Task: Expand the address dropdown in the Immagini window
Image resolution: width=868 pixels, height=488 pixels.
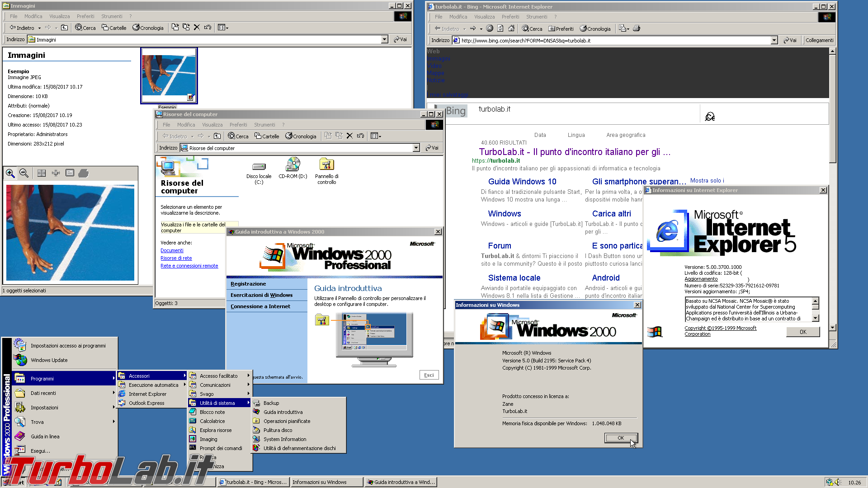Action: pos(385,39)
